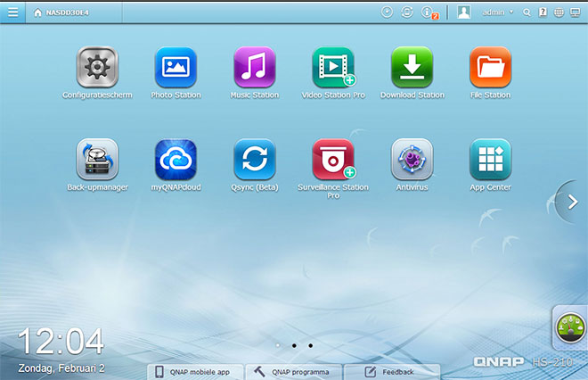Select first desktop page dot

pyautogui.click(x=277, y=345)
